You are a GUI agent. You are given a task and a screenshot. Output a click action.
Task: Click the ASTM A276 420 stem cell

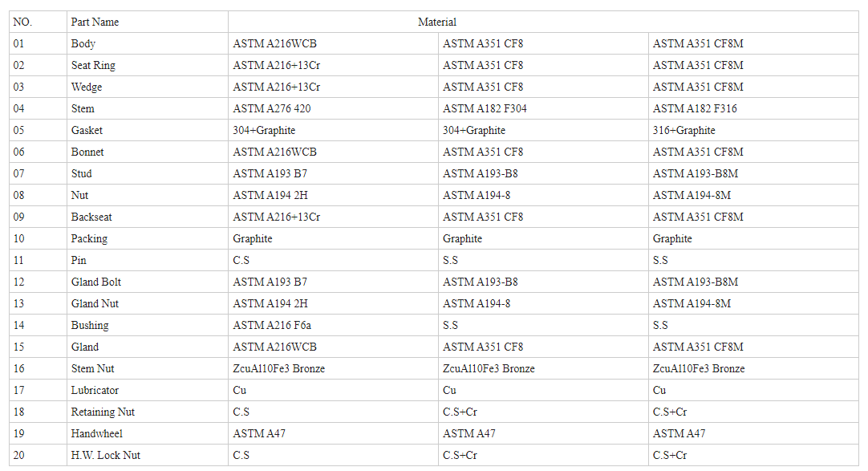[x=333, y=108]
